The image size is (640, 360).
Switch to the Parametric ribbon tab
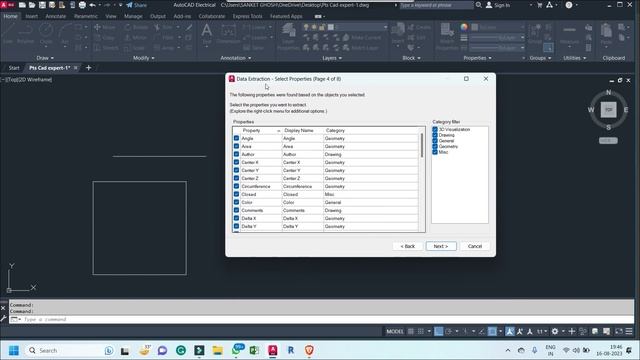(x=86, y=16)
